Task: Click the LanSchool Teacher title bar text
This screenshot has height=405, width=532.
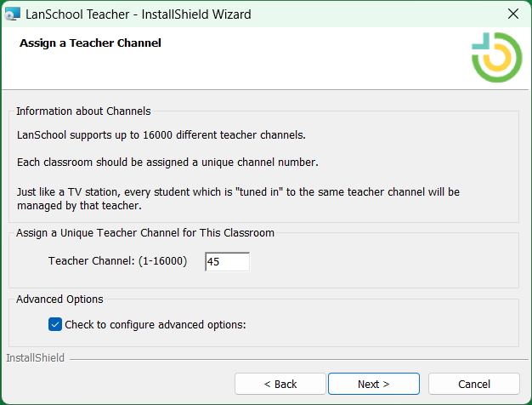Action: [x=138, y=14]
